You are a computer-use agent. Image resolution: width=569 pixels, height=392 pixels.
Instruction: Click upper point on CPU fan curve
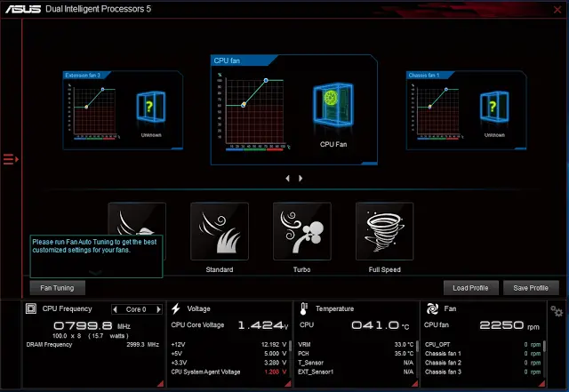pos(266,80)
